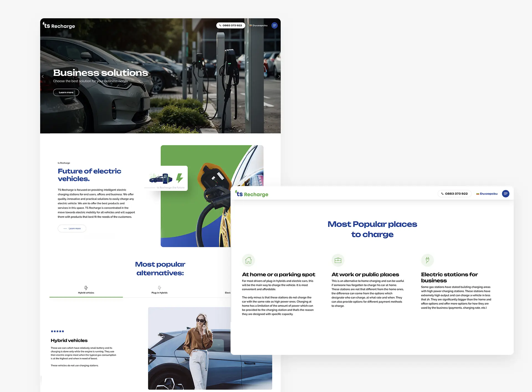Select the Plug-in Hybrids tab

tap(159, 290)
